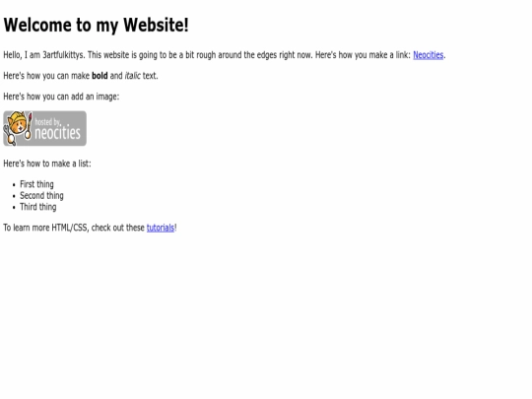
Task: Click the bullet before 'Second thing'
Action: click(14, 196)
